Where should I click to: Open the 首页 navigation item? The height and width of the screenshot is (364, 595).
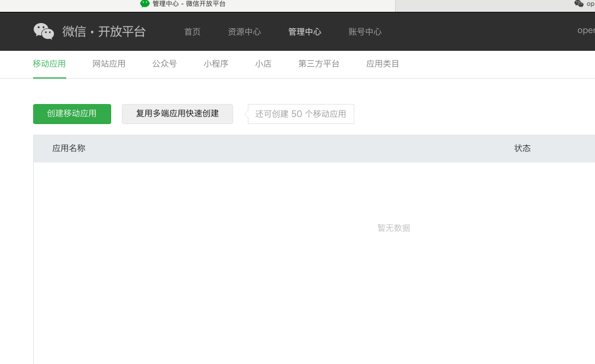tap(192, 32)
